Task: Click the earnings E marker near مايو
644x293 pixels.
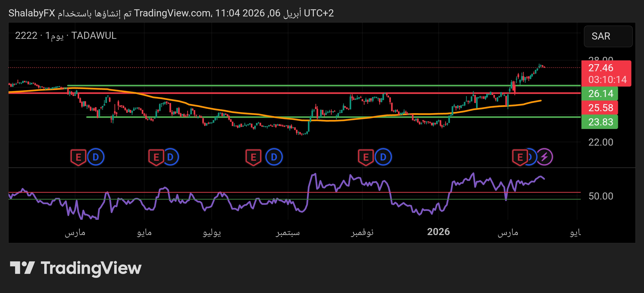Action: point(156,157)
